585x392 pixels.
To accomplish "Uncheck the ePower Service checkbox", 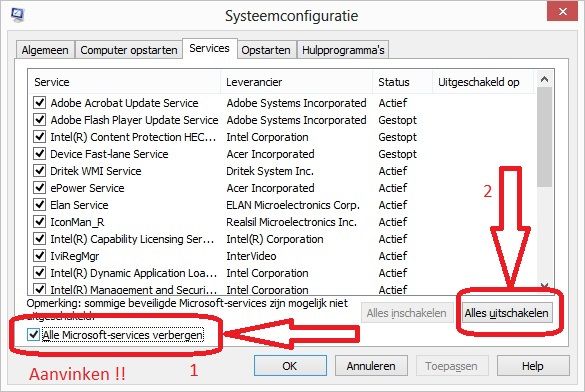I will tap(40, 188).
